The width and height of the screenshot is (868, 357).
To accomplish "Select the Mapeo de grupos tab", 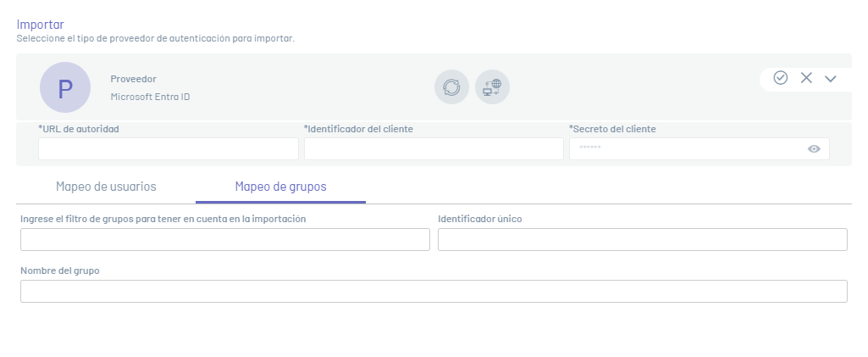I will pyautogui.click(x=280, y=187).
